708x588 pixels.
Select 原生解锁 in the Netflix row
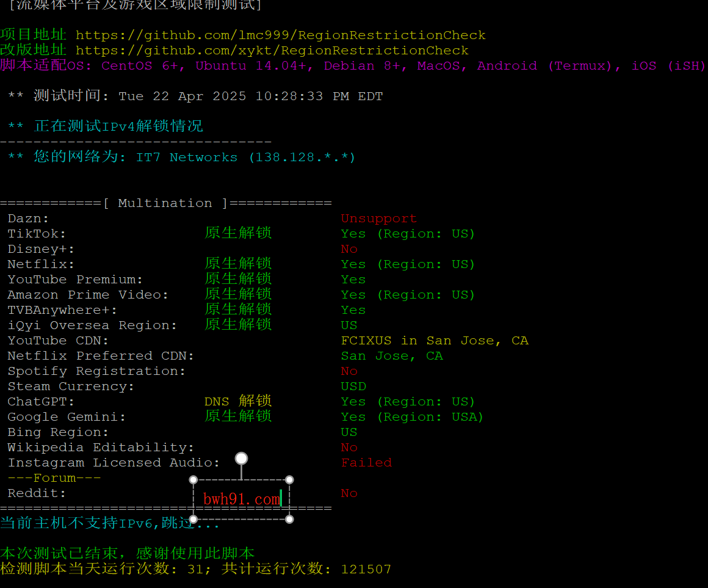[238, 264]
